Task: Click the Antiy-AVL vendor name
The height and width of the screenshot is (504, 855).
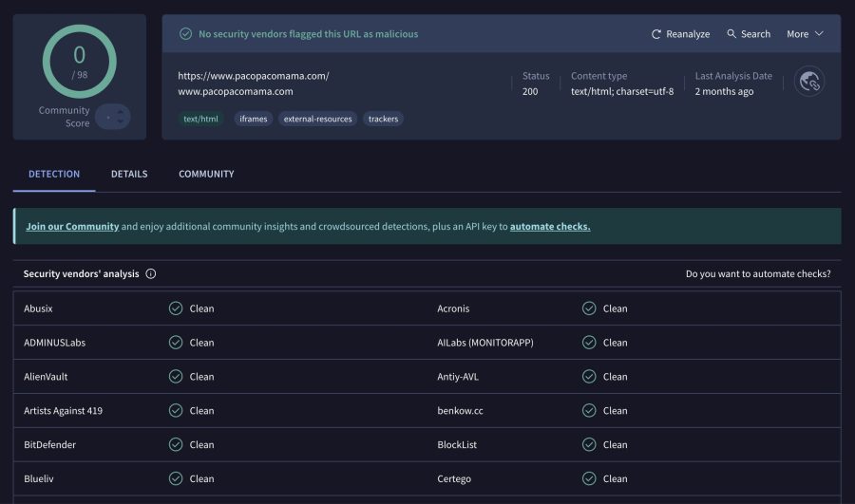Action: (458, 377)
